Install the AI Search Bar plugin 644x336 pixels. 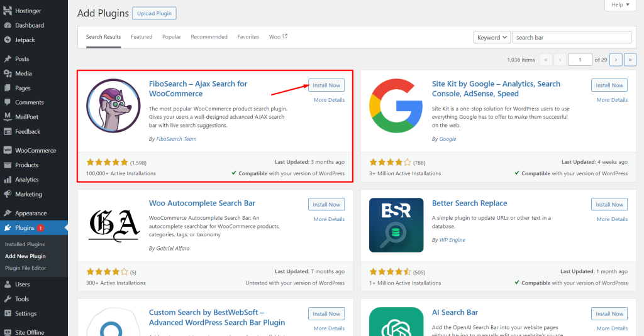click(609, 314)
